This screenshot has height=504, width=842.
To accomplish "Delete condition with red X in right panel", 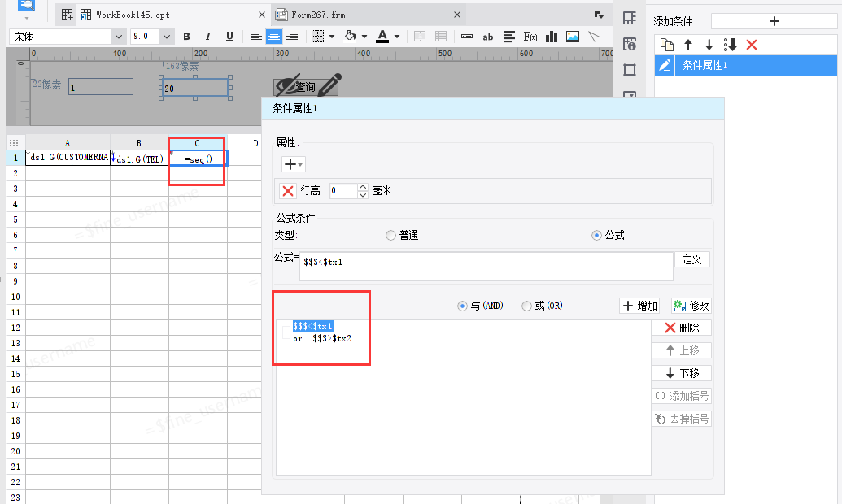I will pos(752,45).
